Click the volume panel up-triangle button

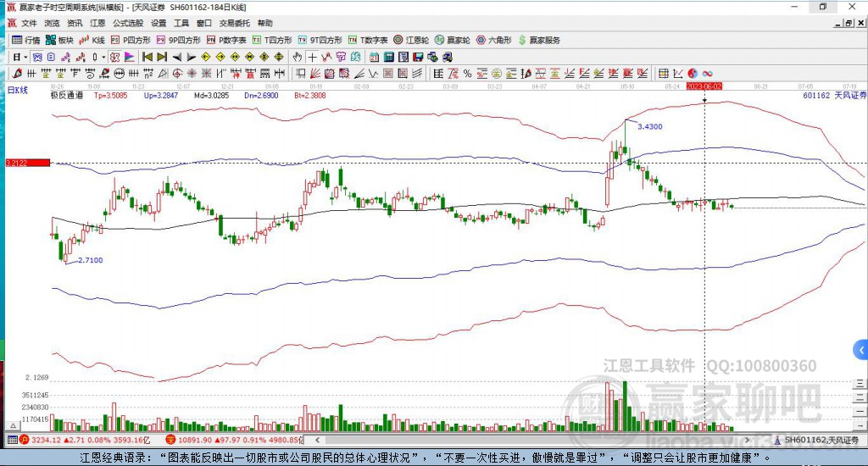13,426
